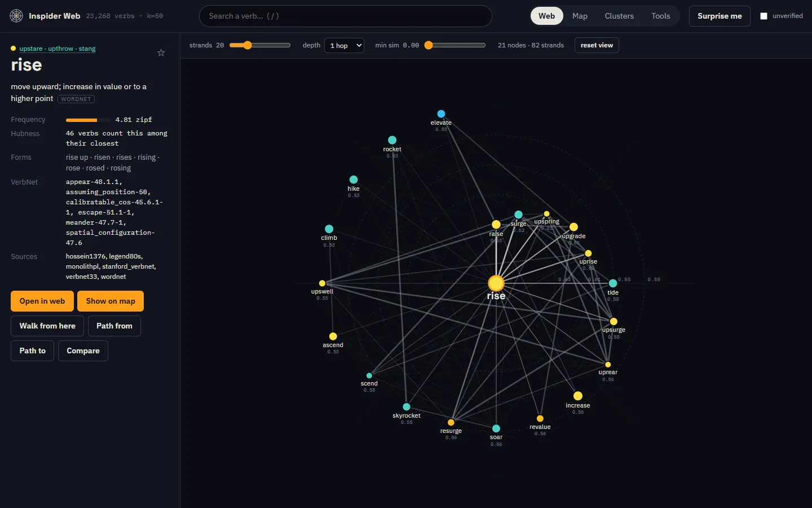Star the verb 'rise' as favorite

point(161,52)
